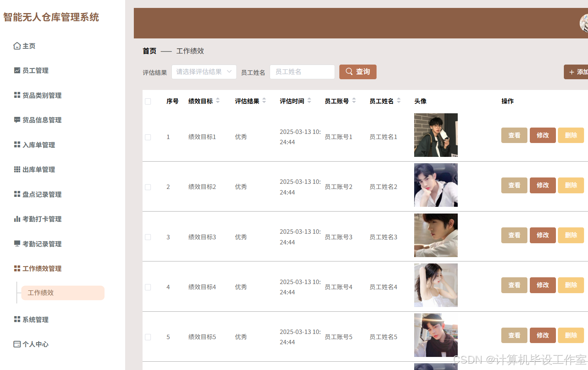588x370 pixels.
Task: Click the 智能无人仓库管理系统 title
Action: coord(51,17)
